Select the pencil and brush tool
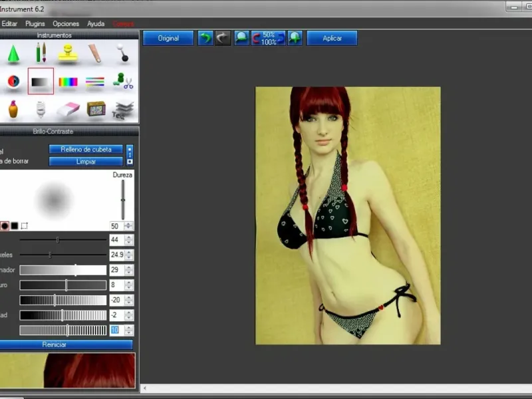Viewport: 532px width, 399px height. pyautogui.click(x=41, y=53)
